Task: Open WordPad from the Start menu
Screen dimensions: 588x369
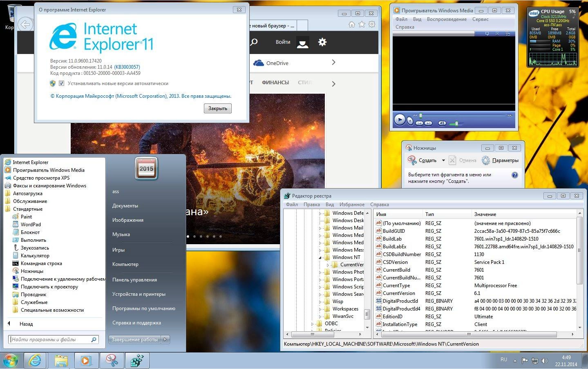Action: (31, 225)
